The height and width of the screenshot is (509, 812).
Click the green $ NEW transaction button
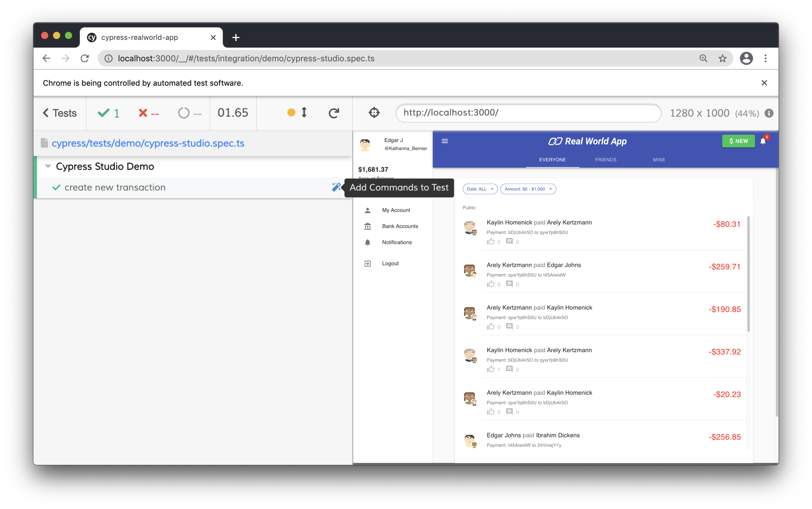(x=738, y=141)
